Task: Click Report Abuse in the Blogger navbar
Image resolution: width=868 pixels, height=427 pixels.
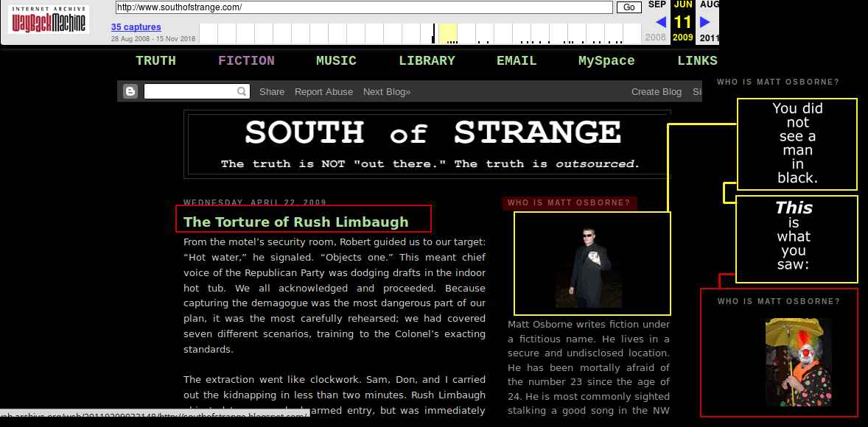Action: (323, 92)
